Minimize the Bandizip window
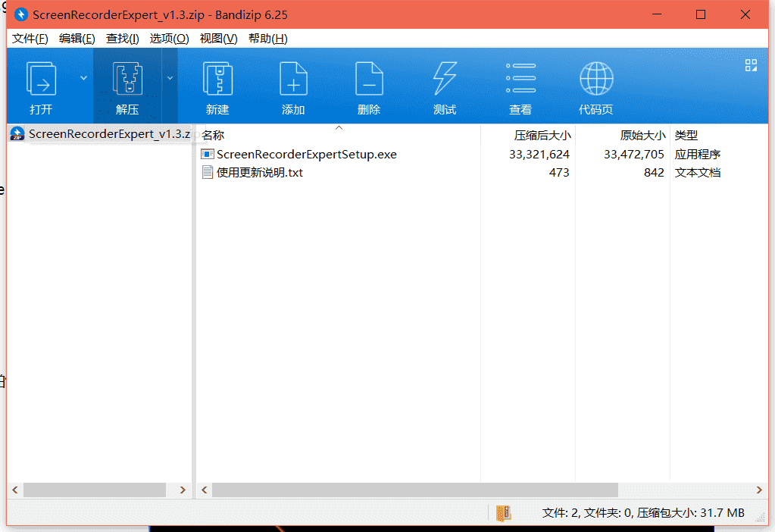Screen dimensions: 775x532 coord(656,15)
